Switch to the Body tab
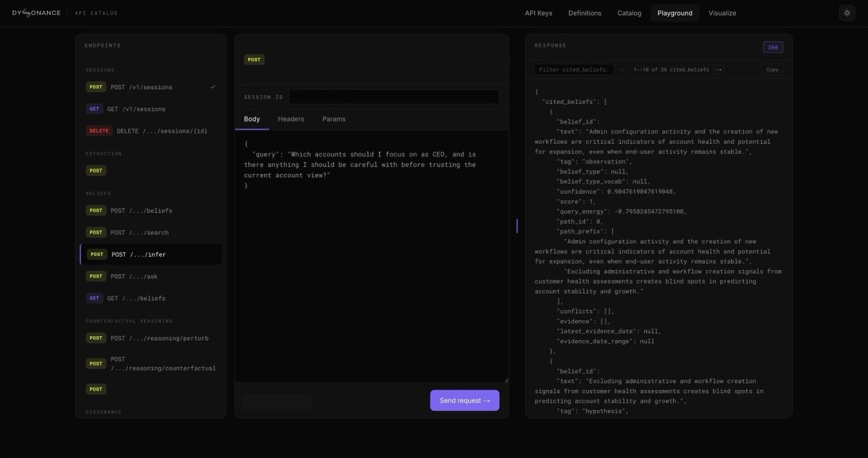 tap(251, 119)
